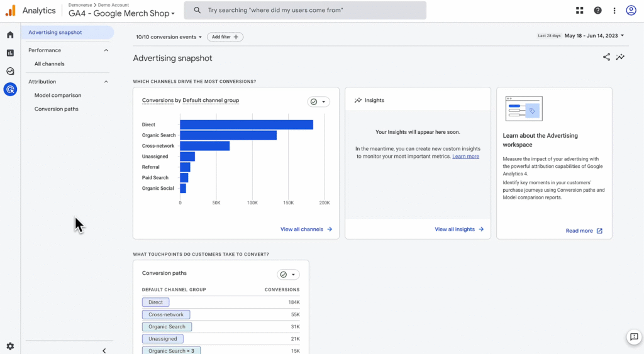Open Admin settings gear icon
The width and height of the screenshot is (644, 354).
[10, 346]
